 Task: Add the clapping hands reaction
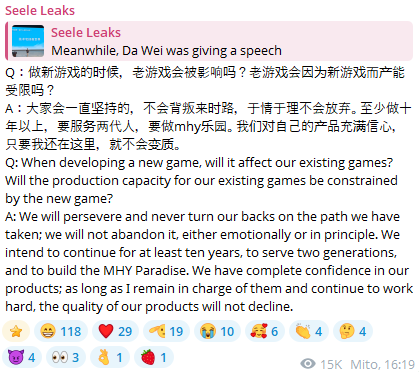point(309,331)
